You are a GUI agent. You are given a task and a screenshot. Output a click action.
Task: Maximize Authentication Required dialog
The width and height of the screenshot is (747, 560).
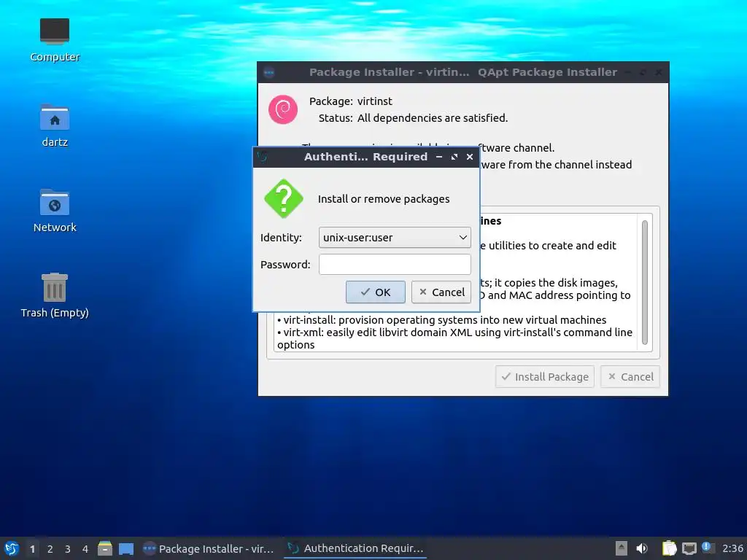pyautogui.click(x=454, y=157)
